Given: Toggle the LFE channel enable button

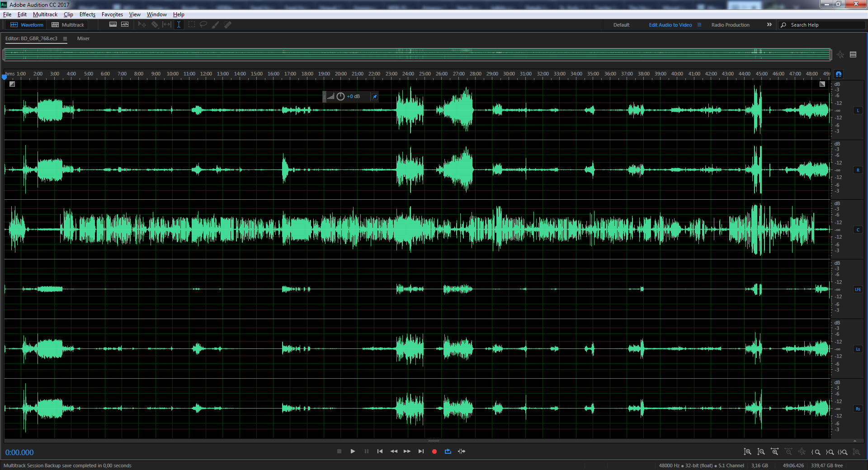Looking at the screenshot, I should coord(858,290).
